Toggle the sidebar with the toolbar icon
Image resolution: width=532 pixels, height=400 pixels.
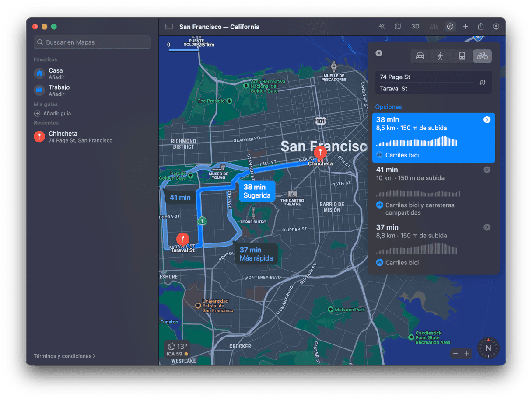coord(169,27)
